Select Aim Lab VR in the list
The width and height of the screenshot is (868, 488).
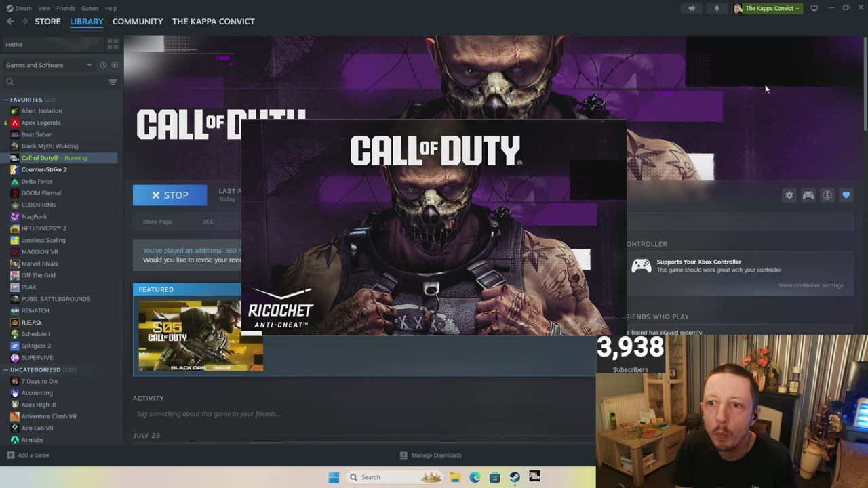tap(37, 428)
